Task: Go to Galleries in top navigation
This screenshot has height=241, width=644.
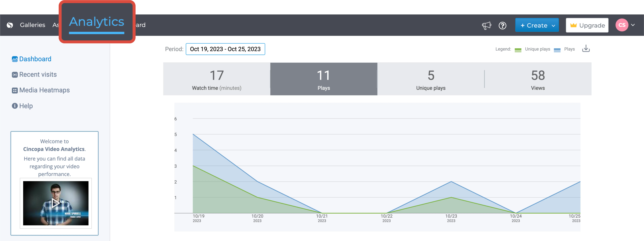Action: tap(33, 25)
